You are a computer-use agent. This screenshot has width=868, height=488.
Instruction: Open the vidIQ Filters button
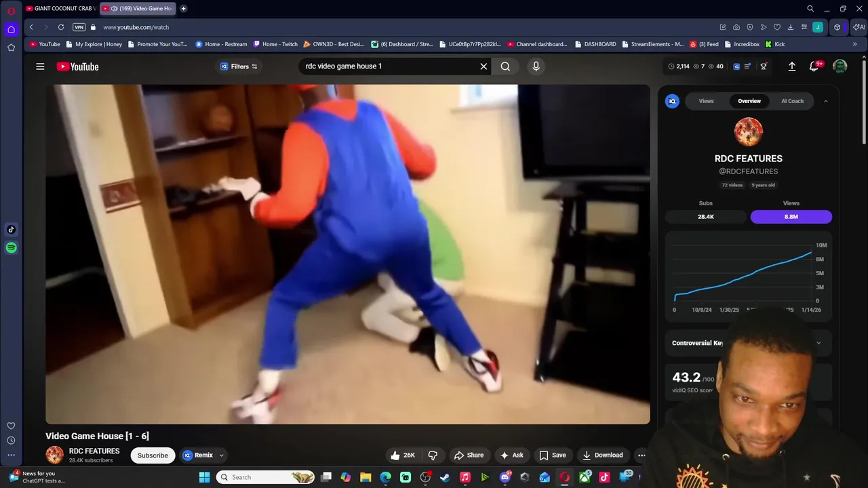(x=239, y=66)
